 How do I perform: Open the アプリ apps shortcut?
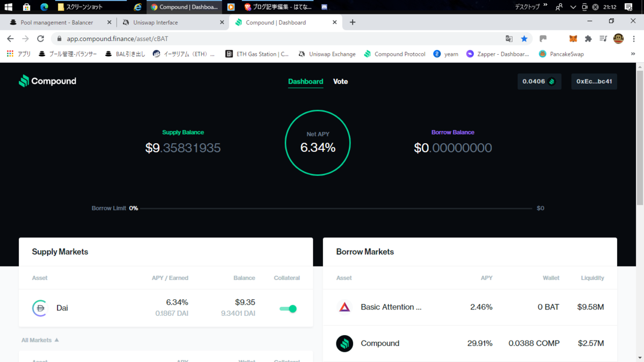click(x=19, y=54)
